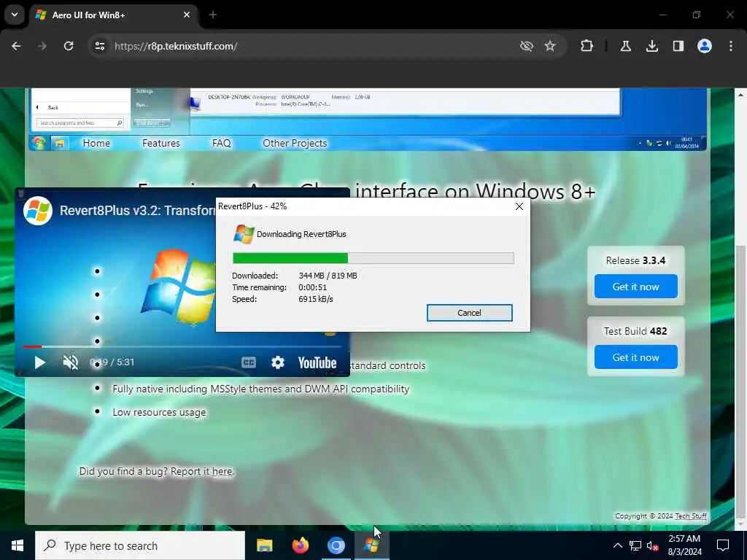This screenshot has width=747, height=560.
Task: Click the video channel Windows logo avatar
Action: coord(38,211)
